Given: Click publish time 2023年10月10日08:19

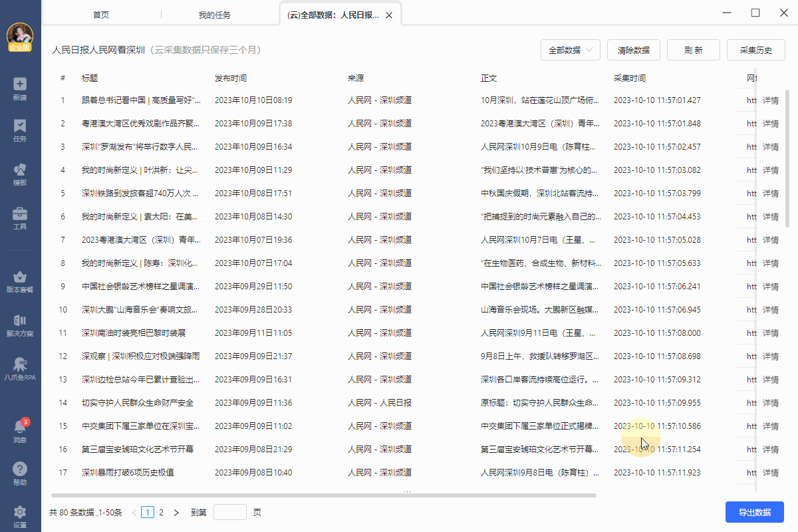Looking at the screenshot, I should pyautogui.click(x=253, y=100).
